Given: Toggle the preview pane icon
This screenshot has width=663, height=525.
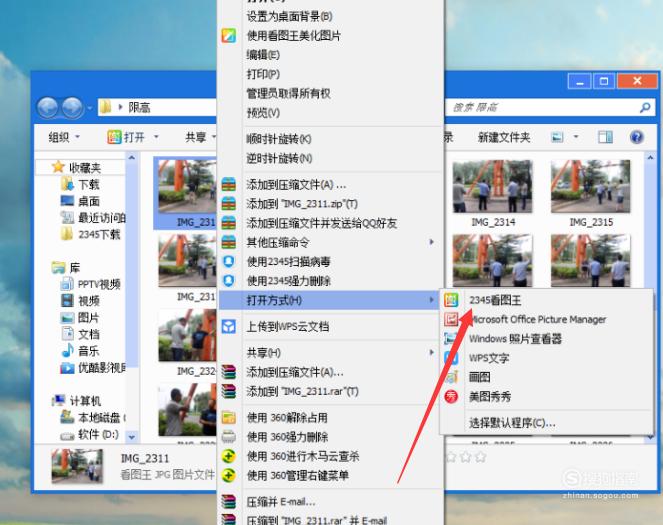Looking at the screenshot, I should [x=605, y=137].
